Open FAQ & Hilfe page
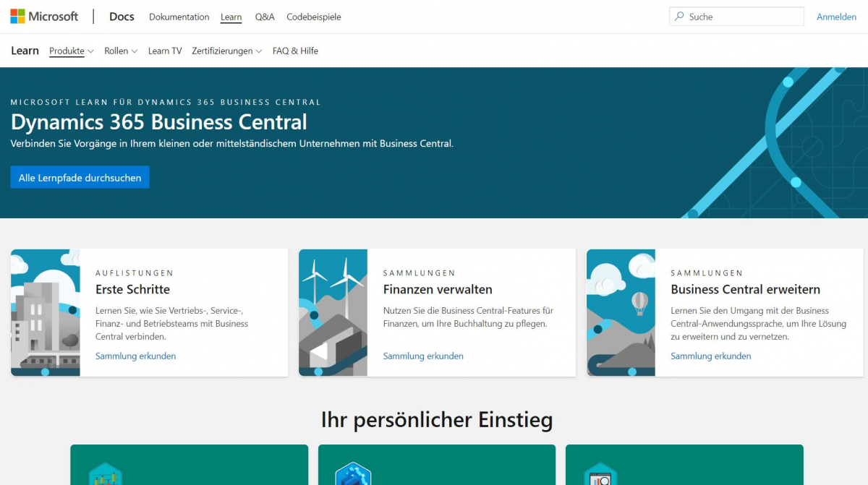Viewport: 868px width, 485px height. [295, 51]
